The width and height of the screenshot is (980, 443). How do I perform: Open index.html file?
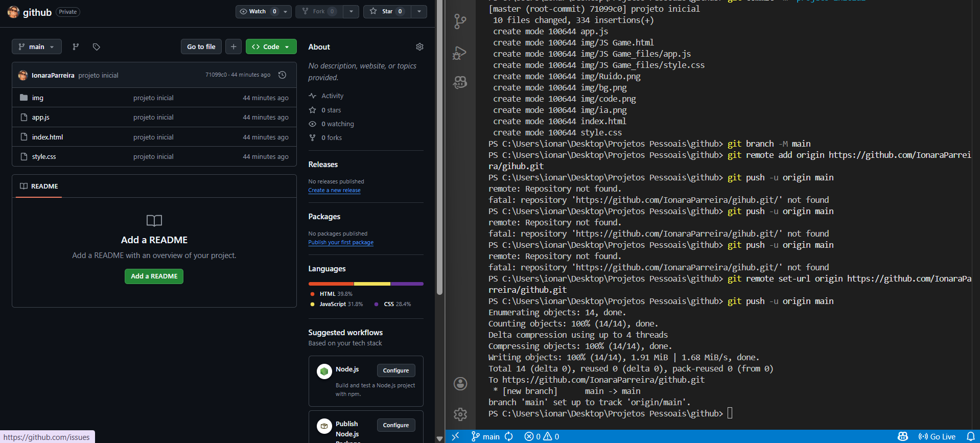pyautogui.click(x=48, y=137)
